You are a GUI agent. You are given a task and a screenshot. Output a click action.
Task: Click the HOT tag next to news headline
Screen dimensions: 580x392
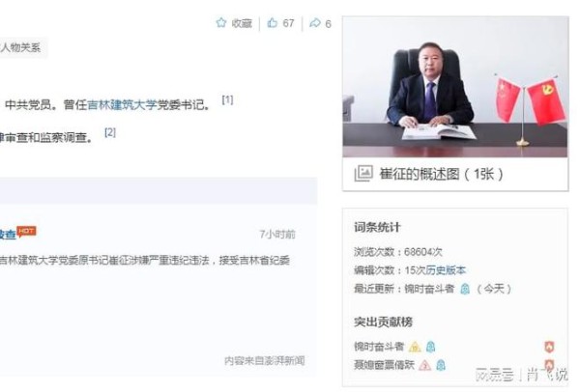point(26,232)
